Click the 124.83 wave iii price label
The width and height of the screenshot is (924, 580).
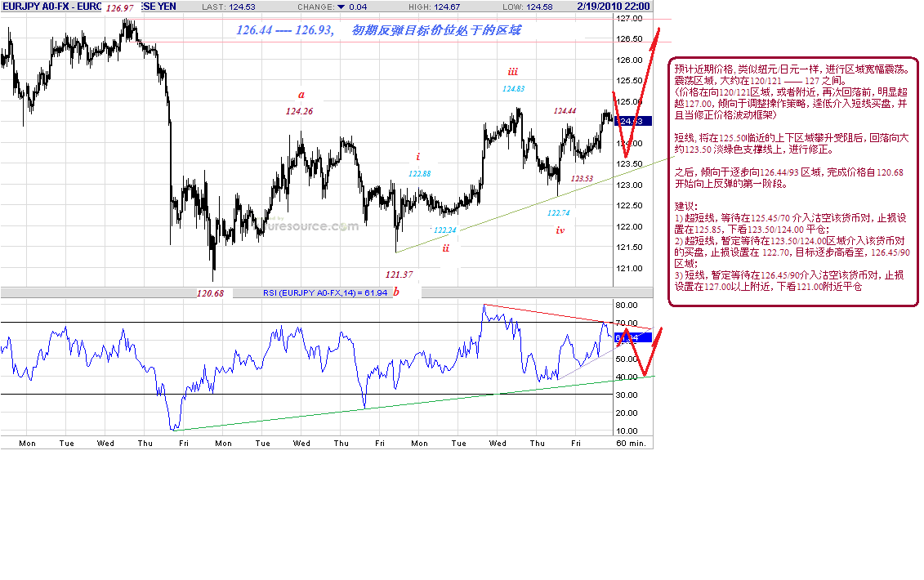tap(513, 89)
